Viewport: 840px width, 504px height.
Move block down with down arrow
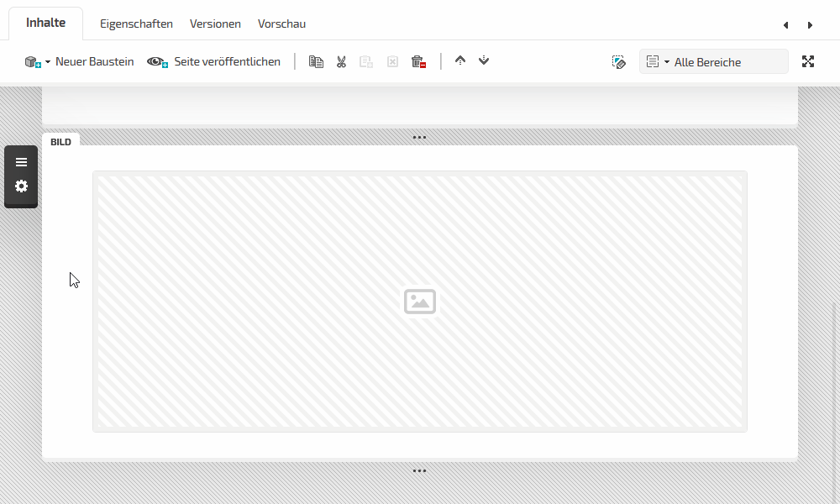click(x=484, y=60)
